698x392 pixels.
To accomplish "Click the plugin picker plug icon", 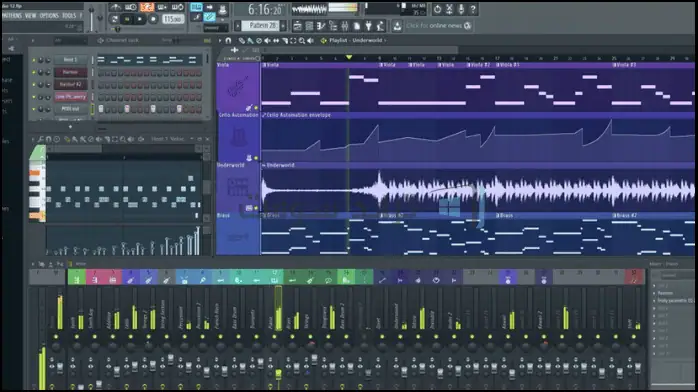I will pos(368,26).
